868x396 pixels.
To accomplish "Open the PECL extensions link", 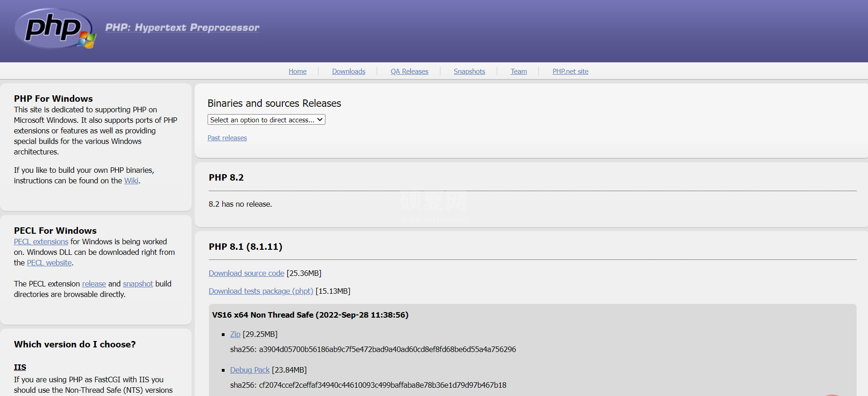I will [x=41, y=242].
